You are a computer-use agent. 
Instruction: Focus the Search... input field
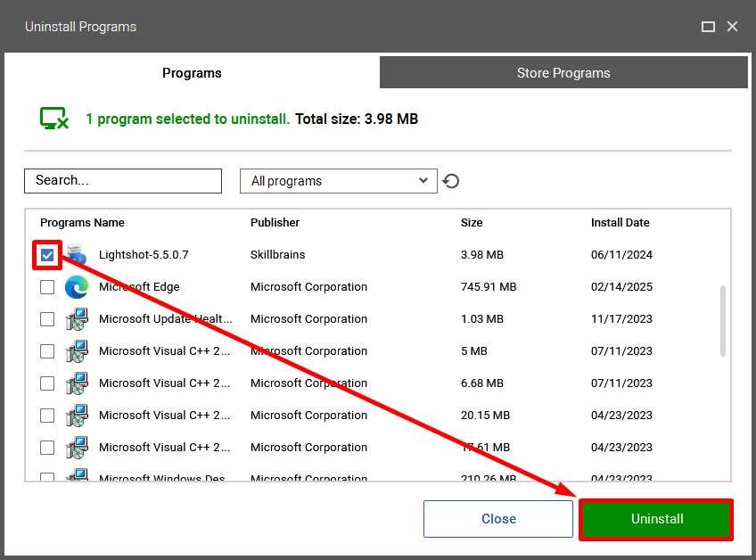point(123,181)
